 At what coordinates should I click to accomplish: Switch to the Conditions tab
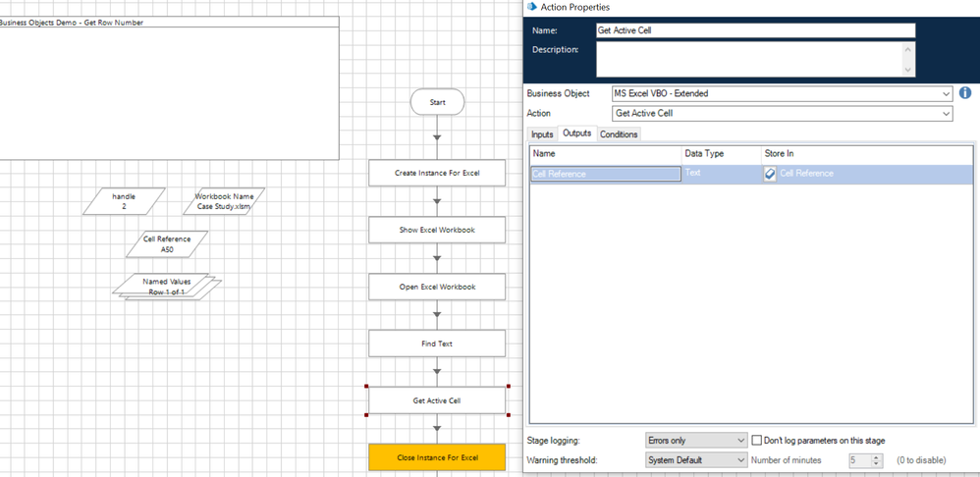pyautogui.click(x=619, y=134)
